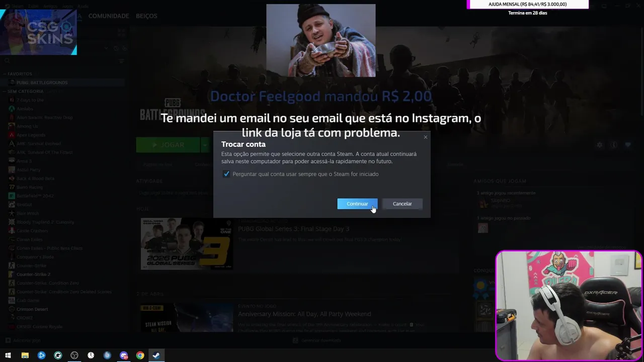This screenshot has height=362, width=644.
Task: Select Conan Exiles - Public Beta Client
Action: click(x=49, y=248)
